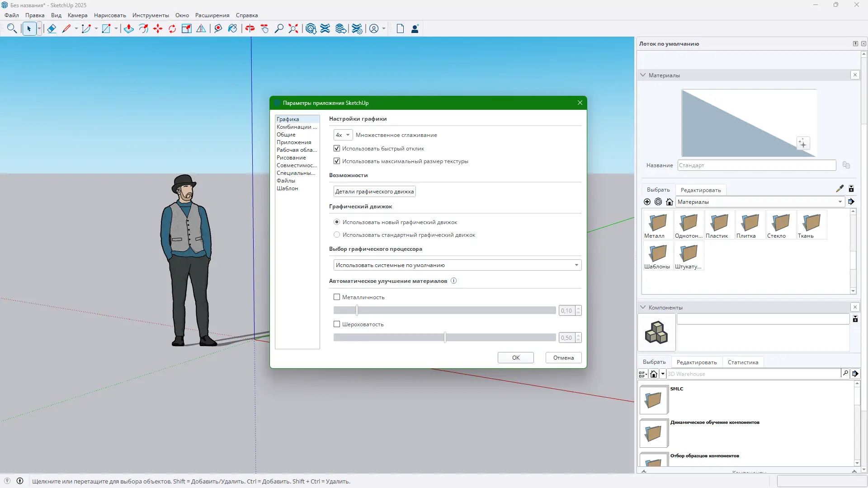Click the Шероховатость slider handle
The width and height of the screenshot is (868, 488).
[445, 338]
